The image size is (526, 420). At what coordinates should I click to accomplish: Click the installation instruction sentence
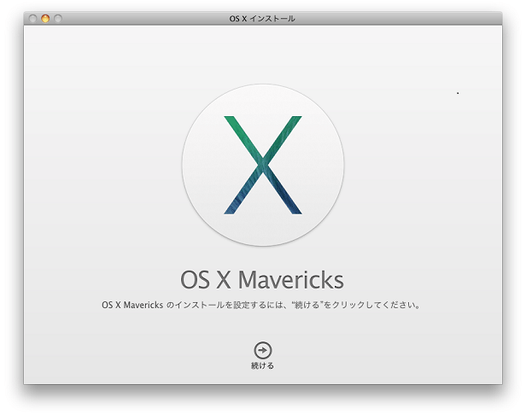(x=261, y=305)
